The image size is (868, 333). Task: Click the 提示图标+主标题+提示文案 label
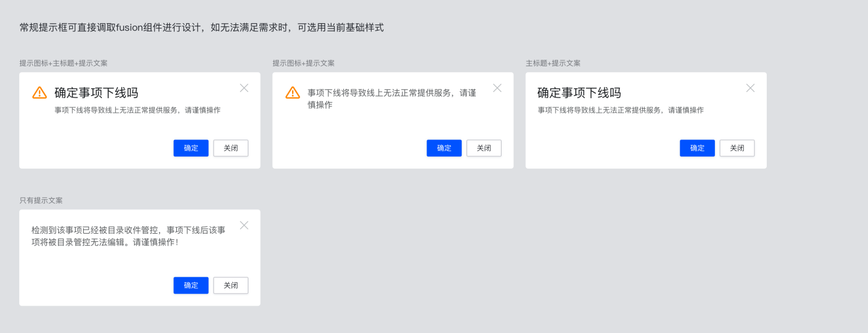pyautogui.click(x=63, y=63)
